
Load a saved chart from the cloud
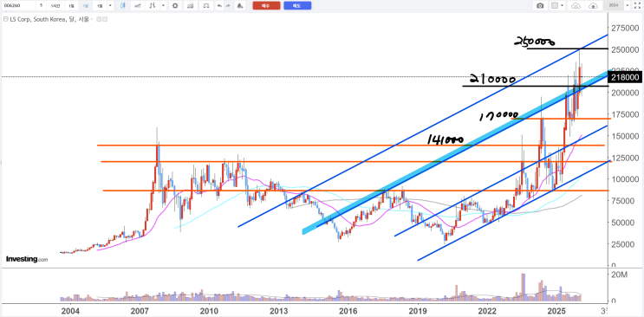pyautogui.click(x=576, y=6)
